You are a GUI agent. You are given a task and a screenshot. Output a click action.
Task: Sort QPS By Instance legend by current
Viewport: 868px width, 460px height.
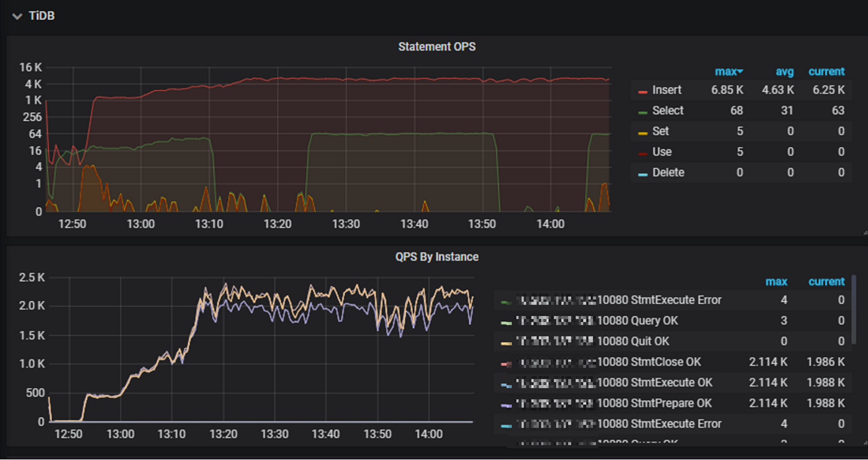827,282
